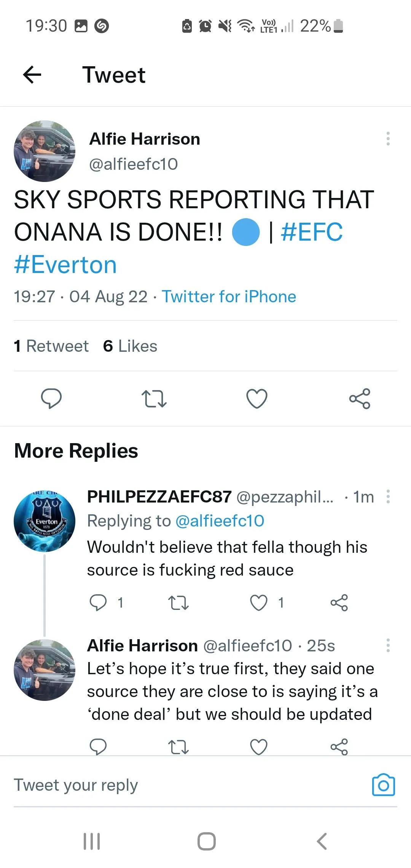Like the main tweet with the heart icon

[257, 399]
